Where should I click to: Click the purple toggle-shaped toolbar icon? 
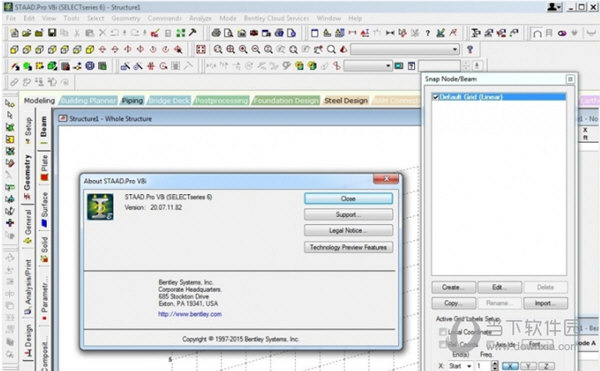(x=562, y=33)
